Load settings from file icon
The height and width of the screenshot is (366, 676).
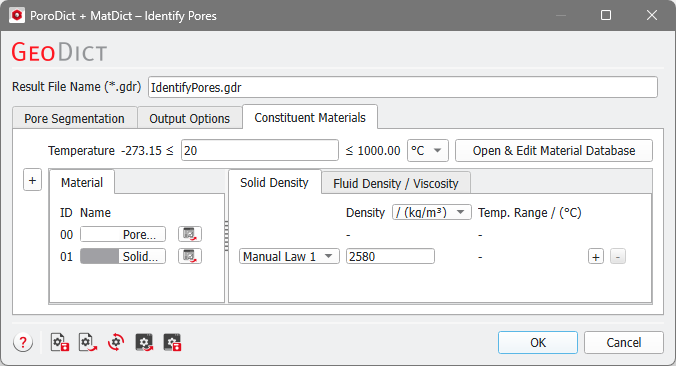[x=88, y=343]
